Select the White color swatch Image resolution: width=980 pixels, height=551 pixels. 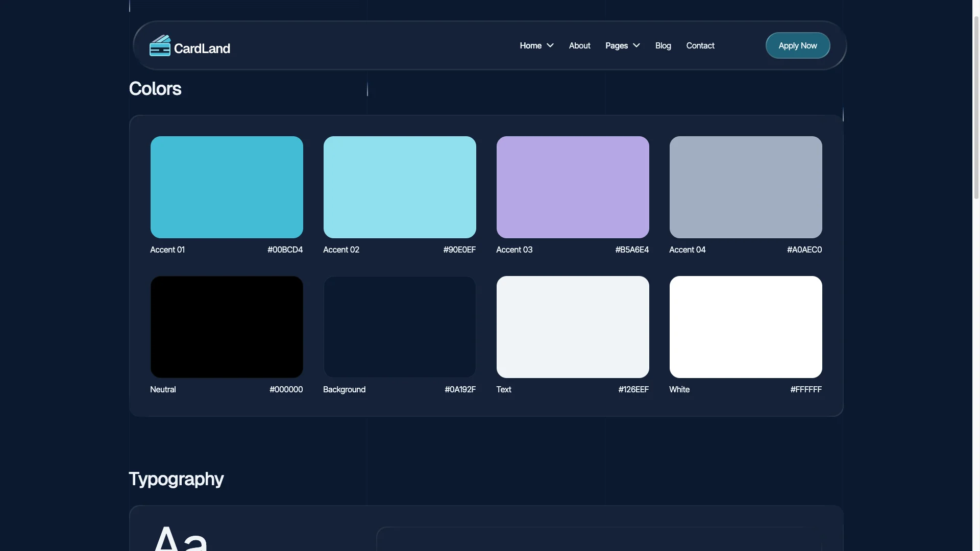coord(745,327)
